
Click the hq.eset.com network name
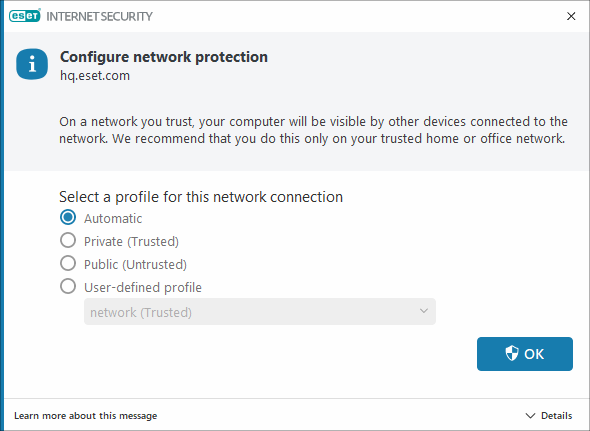[95, 76]
